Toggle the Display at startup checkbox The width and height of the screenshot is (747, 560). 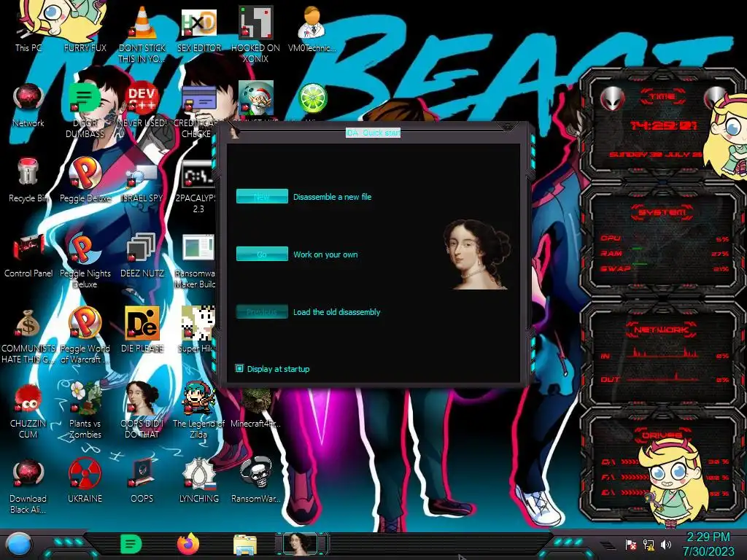(x=239, y=368)
